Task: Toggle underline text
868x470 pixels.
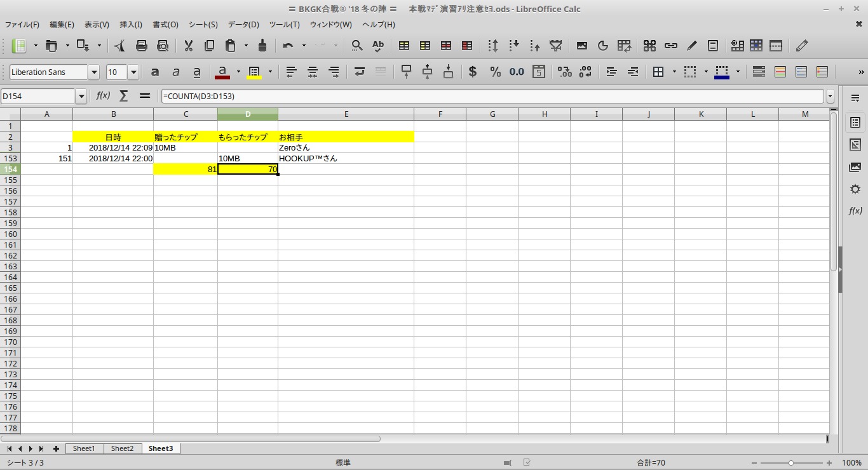Action: [197, 72]
